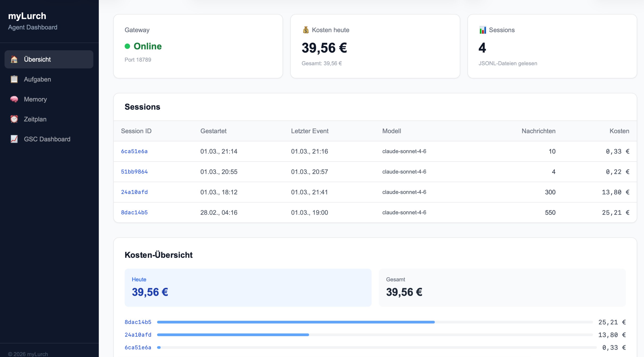
Task: Open Zeitplan via the alarm clock icon
Action: (14, 119)
